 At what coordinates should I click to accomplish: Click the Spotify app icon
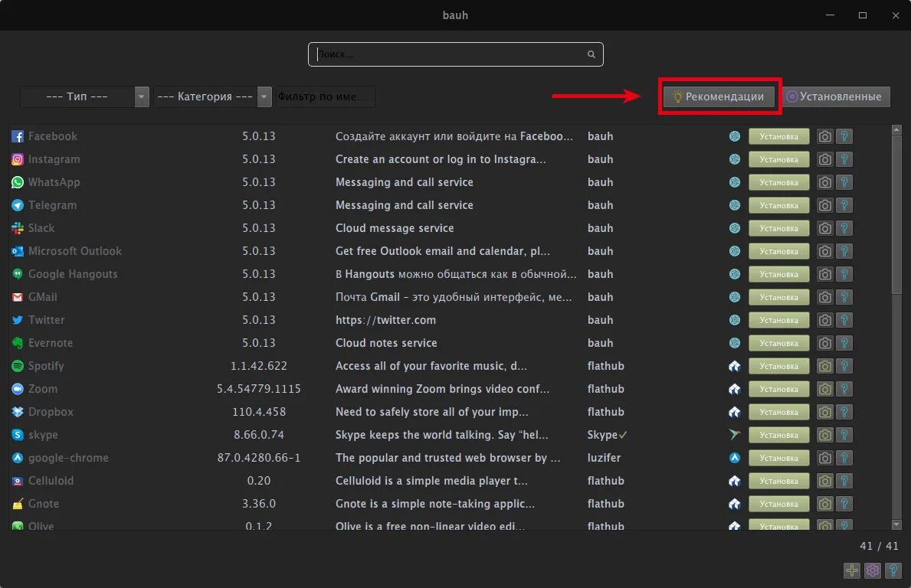pos(18,366)
